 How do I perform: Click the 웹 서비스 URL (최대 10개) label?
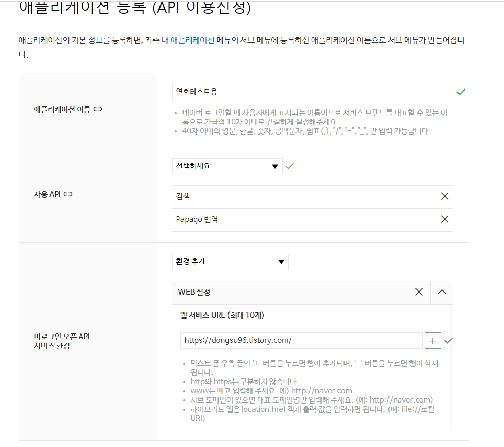click(x=222, y=315)
